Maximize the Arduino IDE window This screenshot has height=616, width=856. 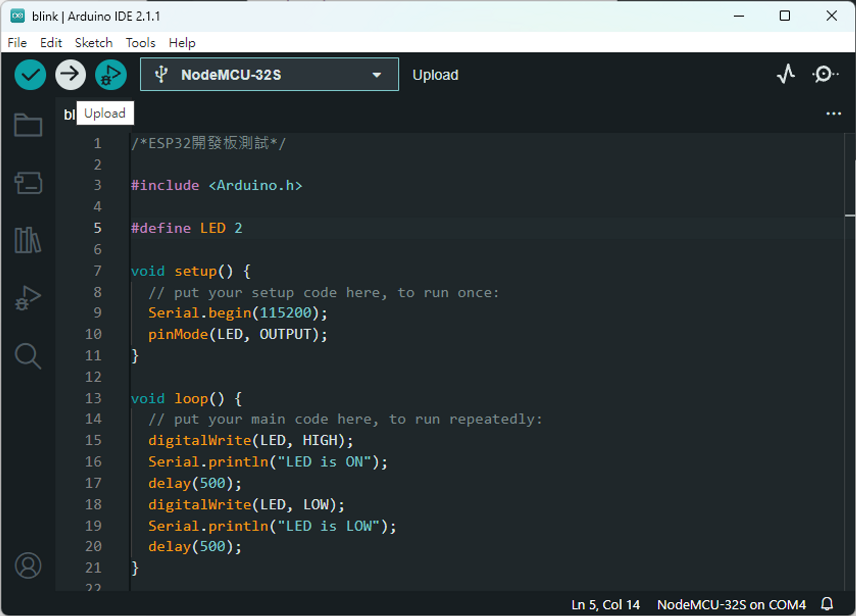(785, 16)
